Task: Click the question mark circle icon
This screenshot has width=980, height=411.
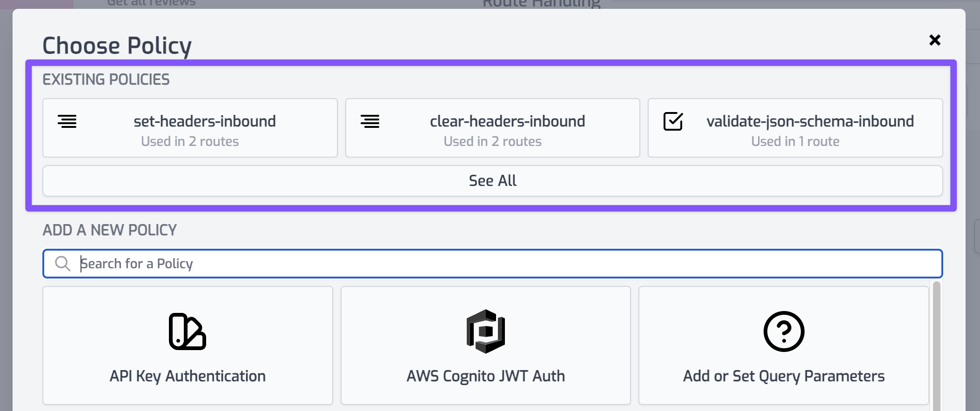Action: (x=784, y=331)
